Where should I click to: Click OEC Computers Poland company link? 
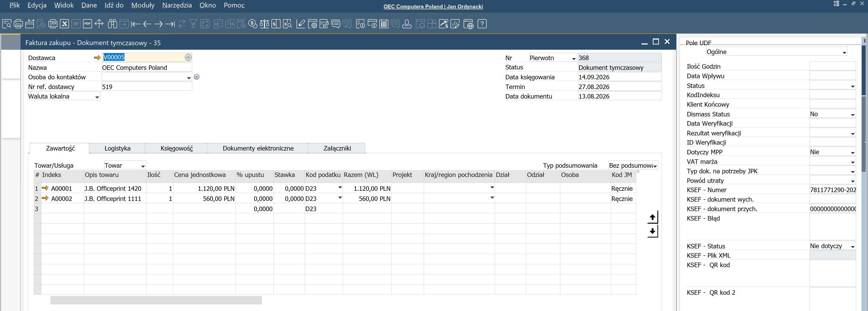(x=433, y=6)
